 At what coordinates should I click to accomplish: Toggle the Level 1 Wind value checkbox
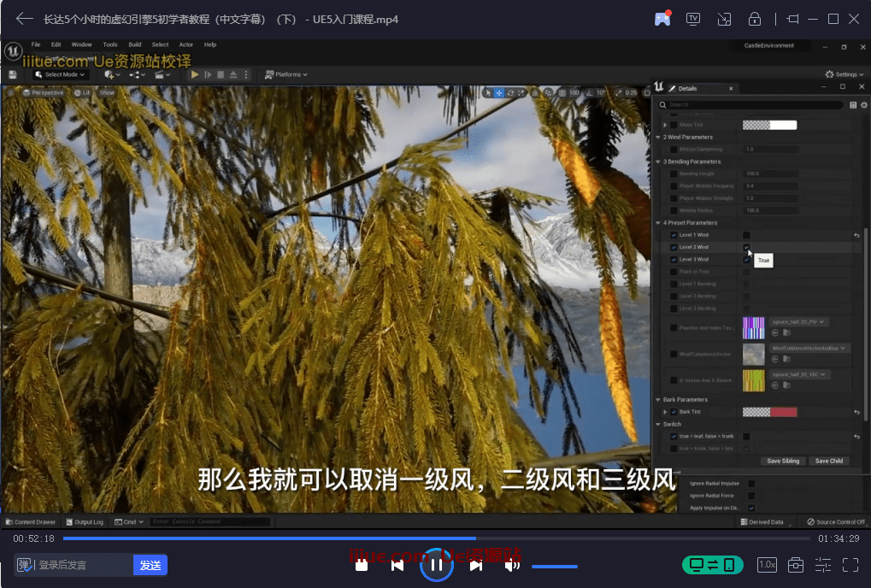pos(746,235)
